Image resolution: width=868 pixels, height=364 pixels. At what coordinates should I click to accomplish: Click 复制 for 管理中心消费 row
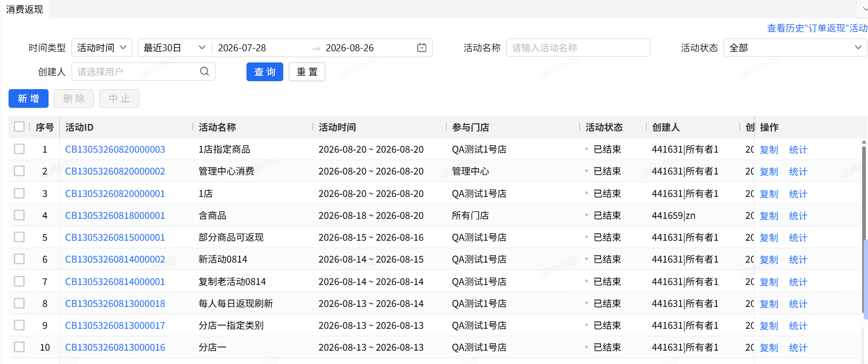coord(769,171)
